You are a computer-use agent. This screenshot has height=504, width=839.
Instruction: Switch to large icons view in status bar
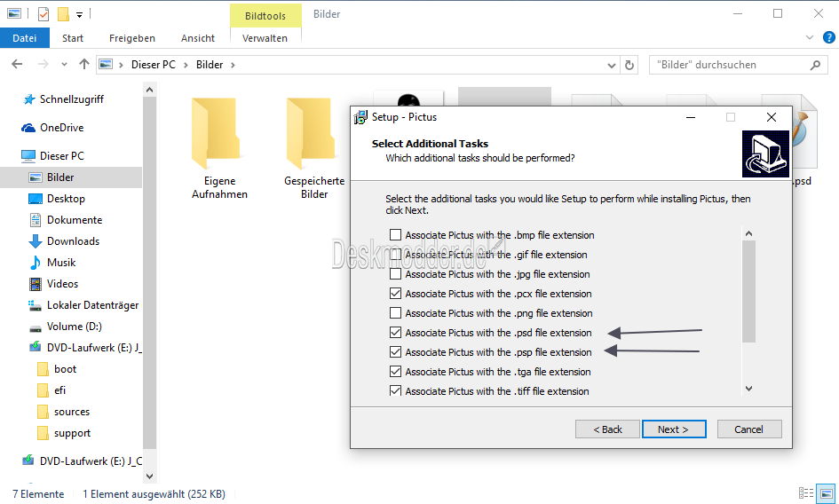[x=827, y=492]
